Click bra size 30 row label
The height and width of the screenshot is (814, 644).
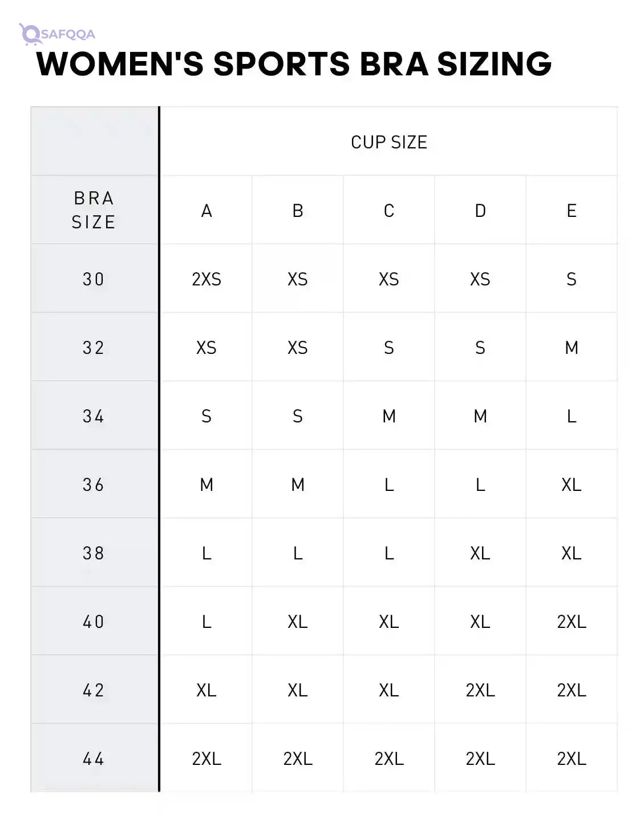[95, 279]
